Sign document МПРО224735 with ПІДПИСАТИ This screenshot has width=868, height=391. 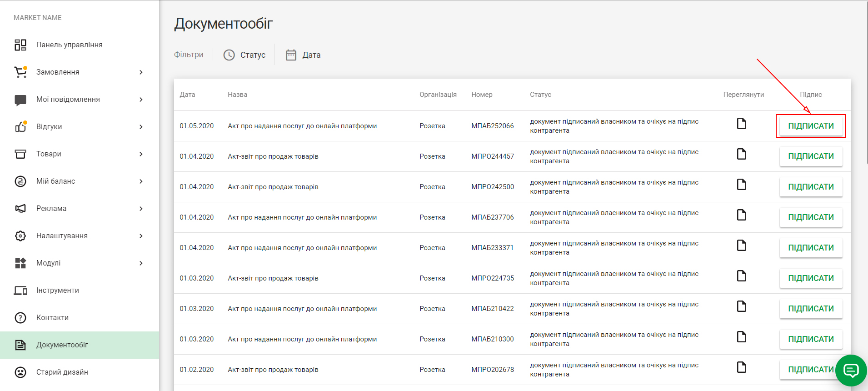click(811, 278)
